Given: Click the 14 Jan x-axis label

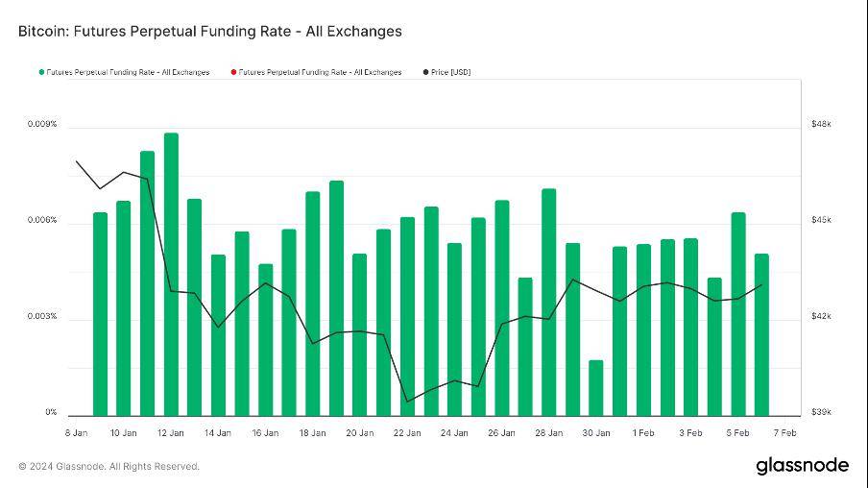Looking at the screenshot, I should pos(218,432).
